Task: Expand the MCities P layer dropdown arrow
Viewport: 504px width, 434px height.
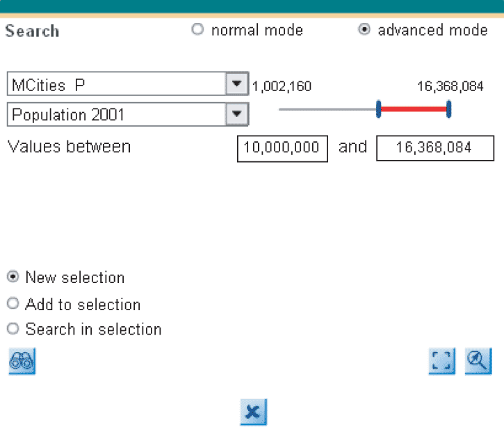Action: (x=237, y=85)
